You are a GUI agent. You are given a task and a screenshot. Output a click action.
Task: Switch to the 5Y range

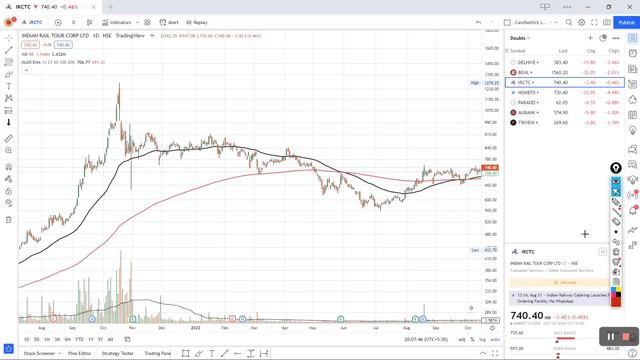100,339
